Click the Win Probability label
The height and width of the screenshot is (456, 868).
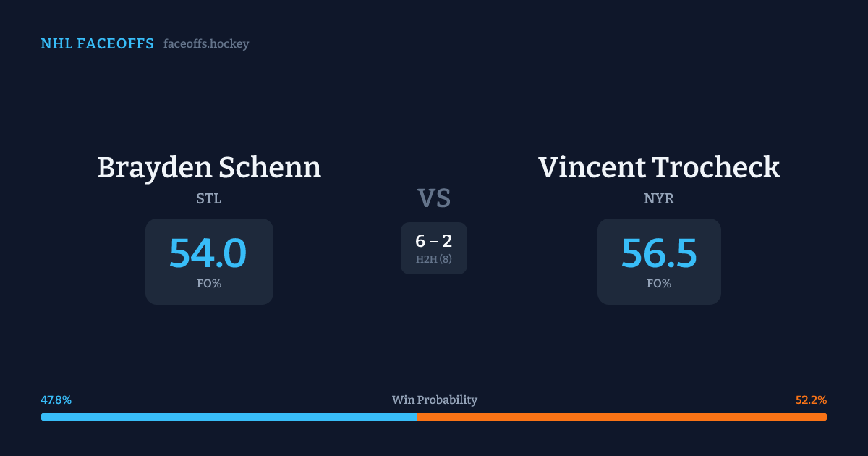(435, 400)
